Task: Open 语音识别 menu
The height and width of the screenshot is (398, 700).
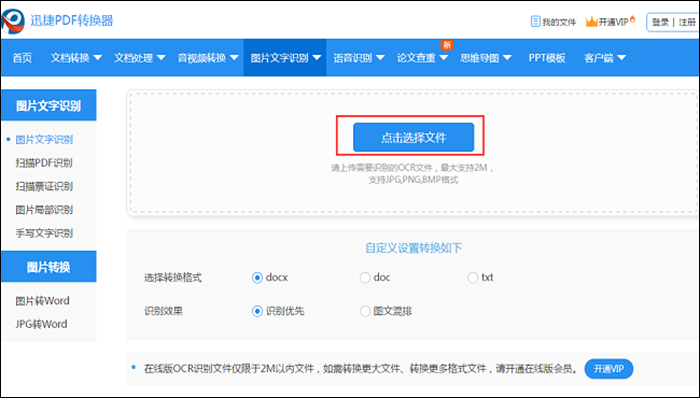Action: tap(353, 58)
